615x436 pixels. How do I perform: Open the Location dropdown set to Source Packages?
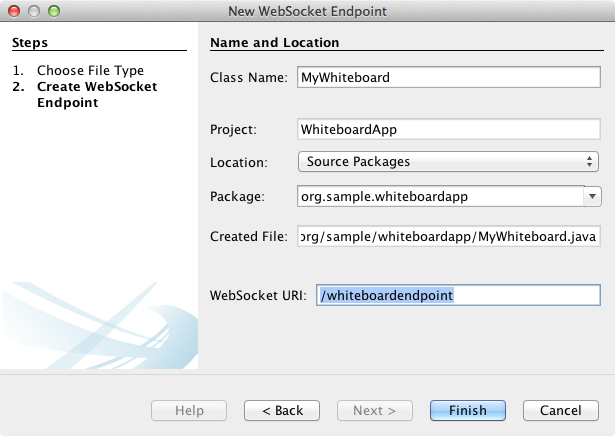click(x=448, y=161)
